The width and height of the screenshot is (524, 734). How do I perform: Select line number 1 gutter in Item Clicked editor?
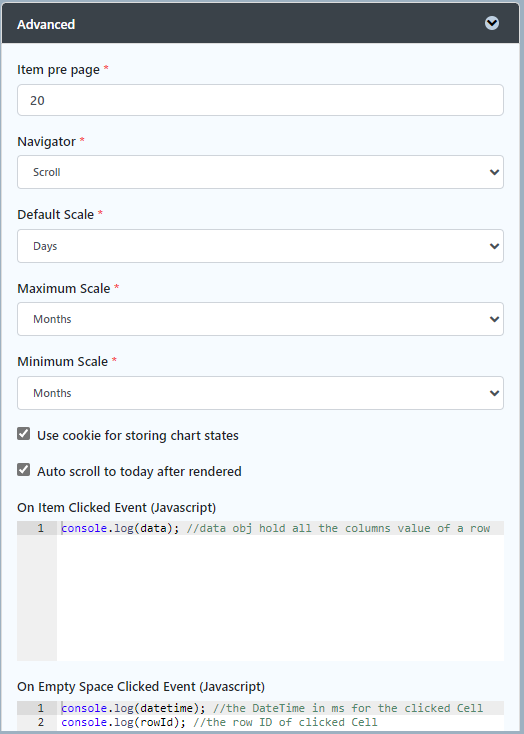(41, 528)
